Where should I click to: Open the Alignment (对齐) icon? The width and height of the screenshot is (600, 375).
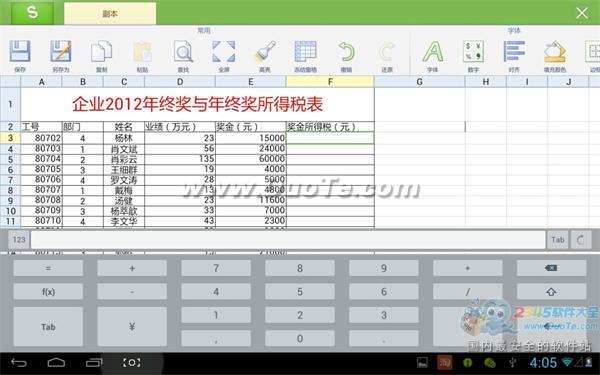[x=514, y=52]
